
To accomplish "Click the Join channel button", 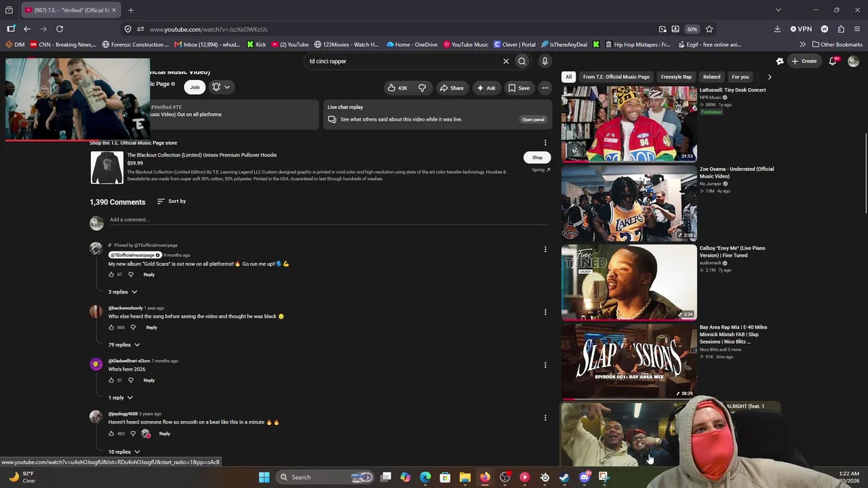I will (195, 87).
